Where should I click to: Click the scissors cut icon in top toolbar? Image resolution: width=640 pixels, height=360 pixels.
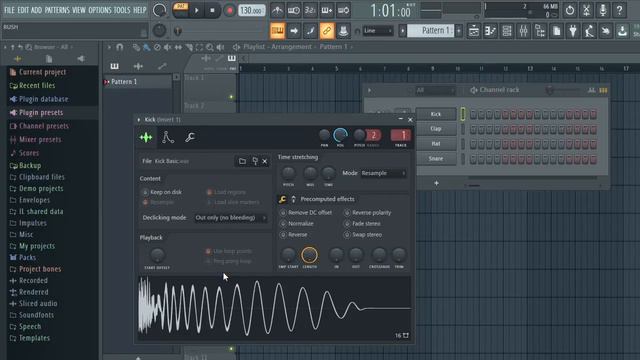click(586, 10)
